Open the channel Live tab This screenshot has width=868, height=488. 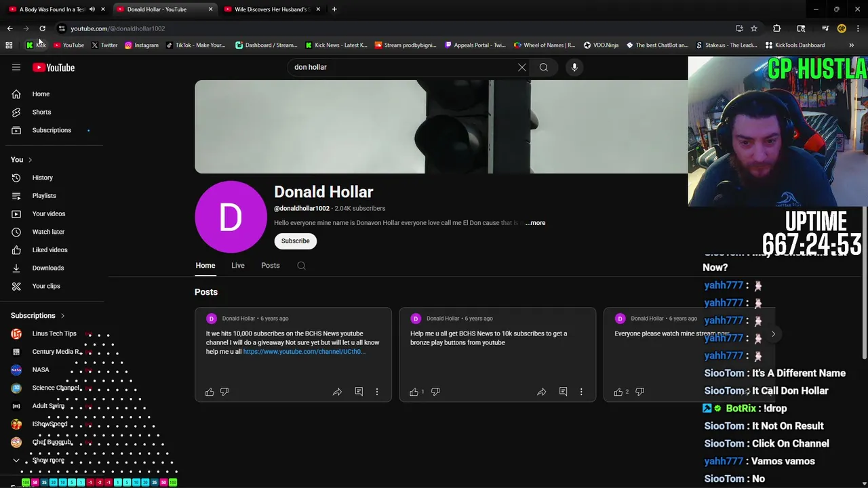pyautogui.click(x=238, y=266)
